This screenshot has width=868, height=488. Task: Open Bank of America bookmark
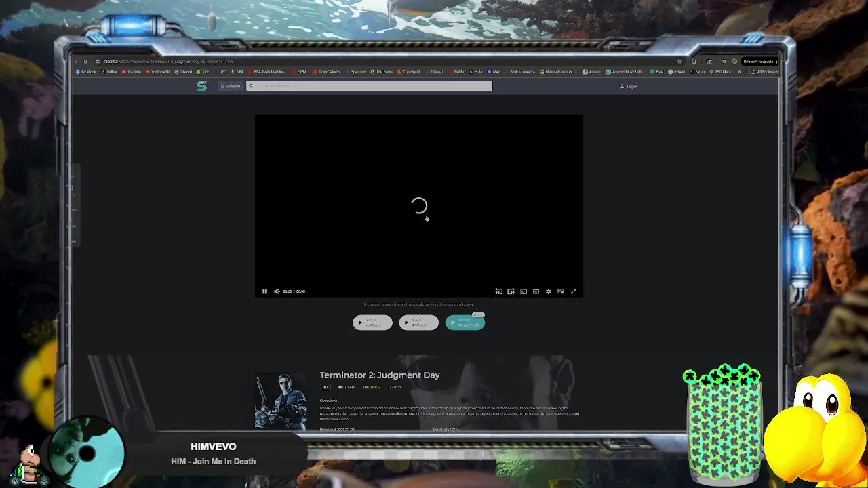tap(519, 72)
